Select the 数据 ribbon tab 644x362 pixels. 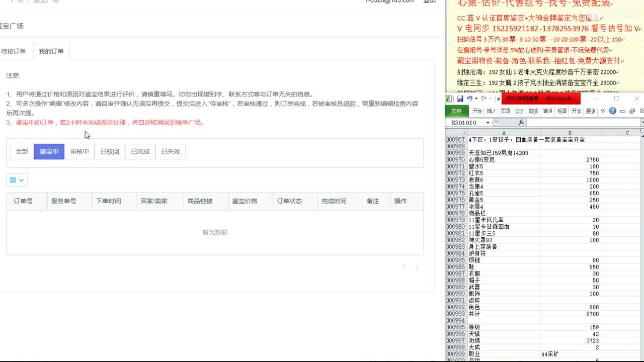coord(533,111)
